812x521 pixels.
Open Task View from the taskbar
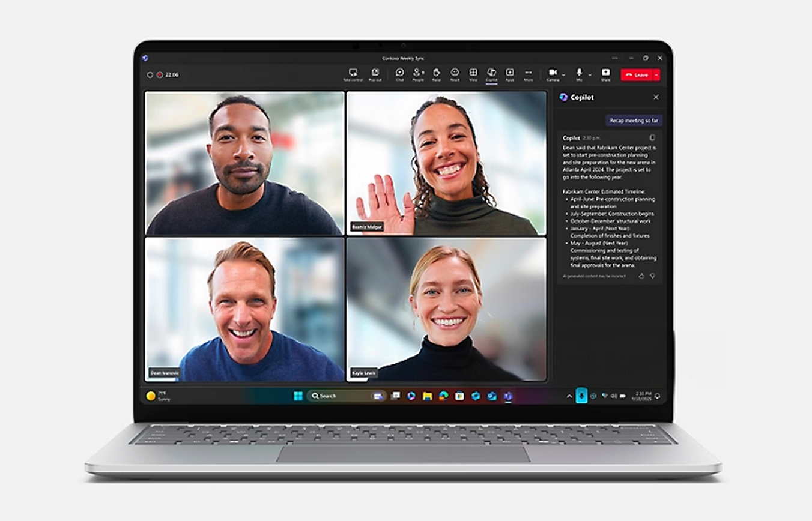pos(395,396)
